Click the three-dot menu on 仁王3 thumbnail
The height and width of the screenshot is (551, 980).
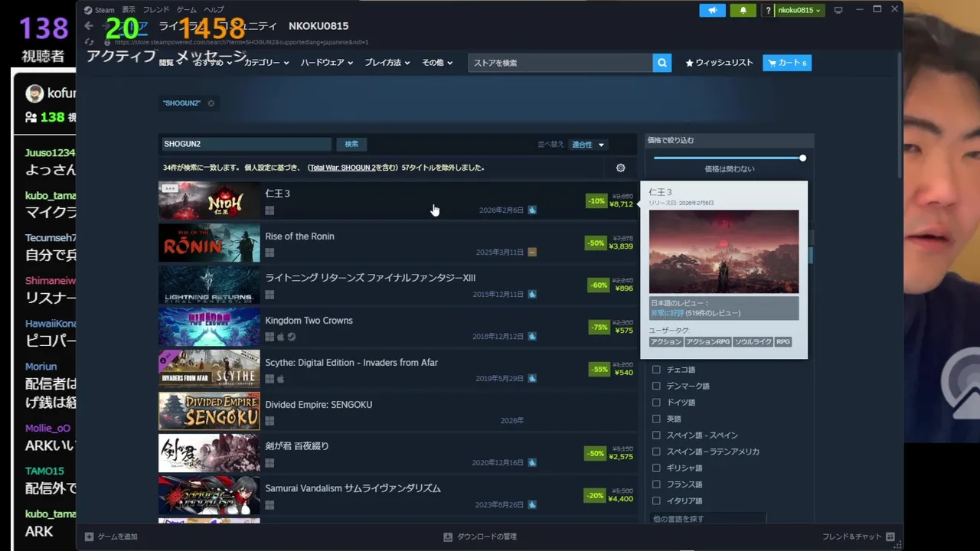[x=170, y=188]
